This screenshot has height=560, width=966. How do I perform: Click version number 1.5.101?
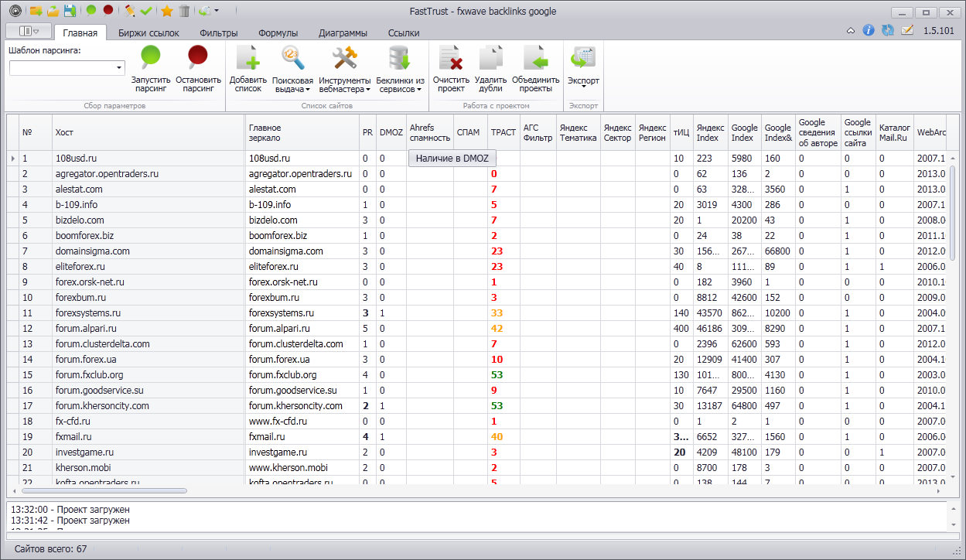[x=938, y=31]
